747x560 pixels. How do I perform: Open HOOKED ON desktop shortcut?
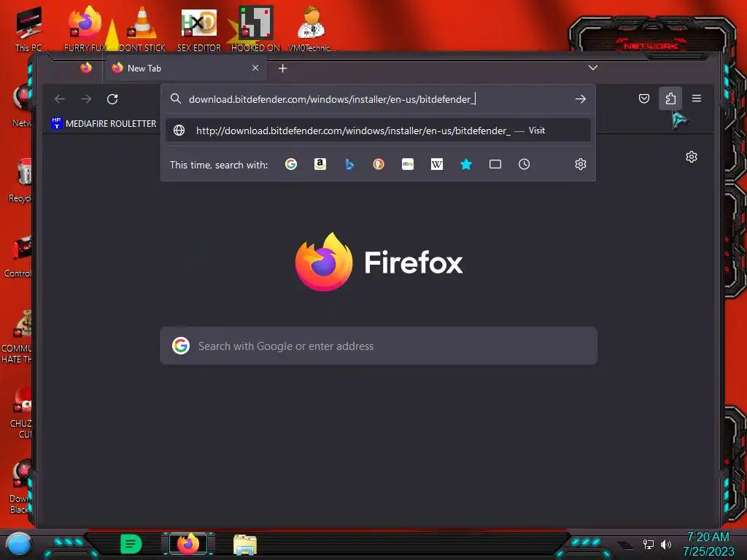(255, 28)
